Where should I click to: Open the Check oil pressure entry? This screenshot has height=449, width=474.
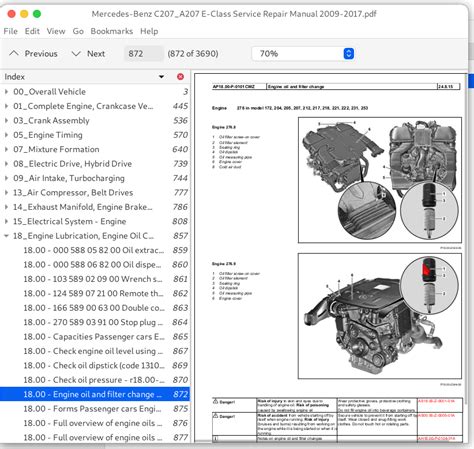pos(95,380)
